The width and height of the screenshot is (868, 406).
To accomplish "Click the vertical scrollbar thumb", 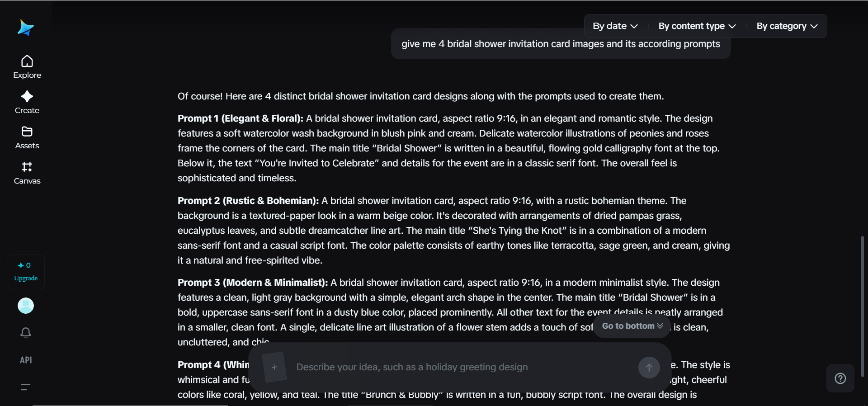I will point(862,307).
